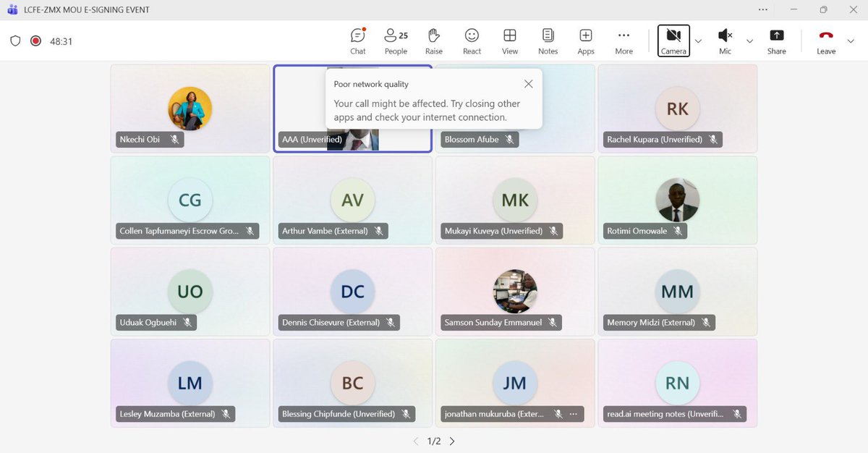Select Rotimi Omowale's profile photo
The height and width of the screenshot is (453, 868).
(x=678, y=200)
